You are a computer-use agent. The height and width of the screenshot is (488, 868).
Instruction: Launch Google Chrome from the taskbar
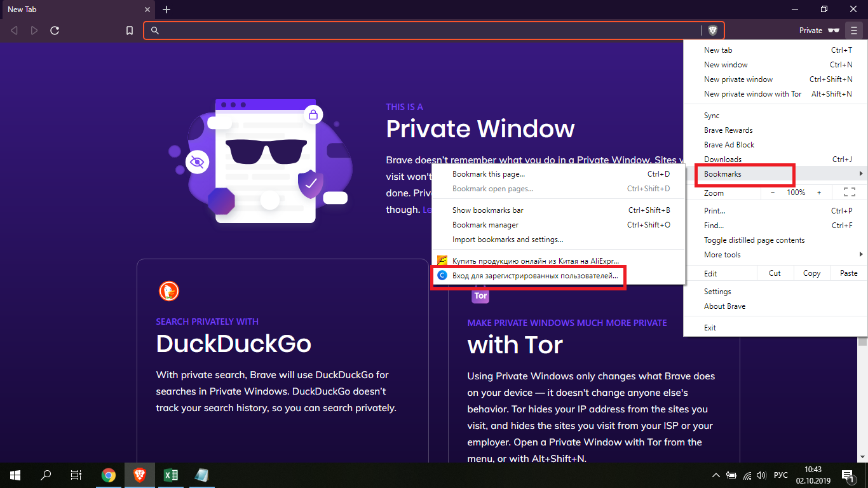[109, 475]
